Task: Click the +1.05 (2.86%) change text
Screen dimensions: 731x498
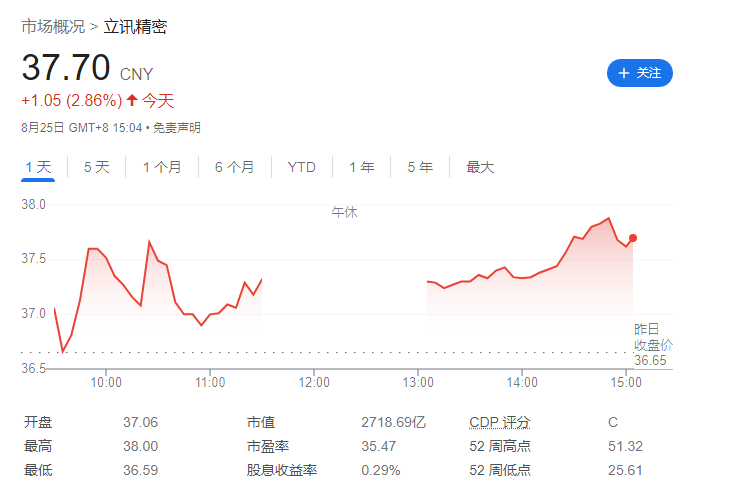Action: [72, 100]
